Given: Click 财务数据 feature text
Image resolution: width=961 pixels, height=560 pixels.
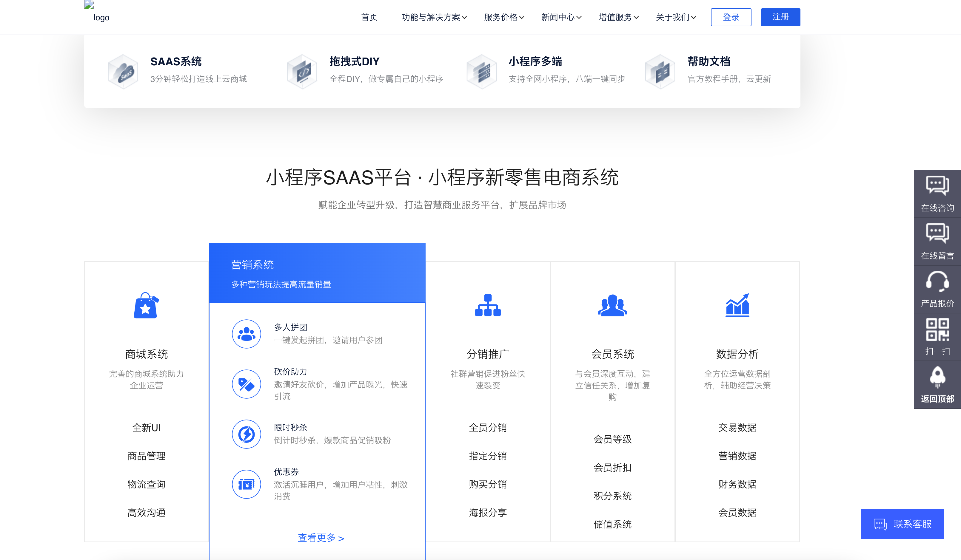Looking at the screenshot, I should [737, 484].
